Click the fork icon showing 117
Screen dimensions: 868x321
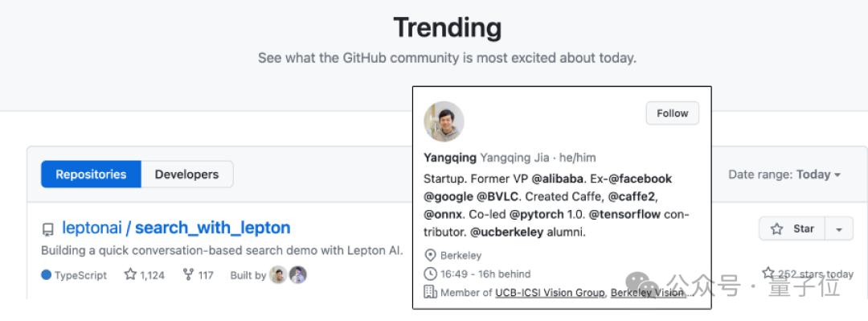pos(188,274)
